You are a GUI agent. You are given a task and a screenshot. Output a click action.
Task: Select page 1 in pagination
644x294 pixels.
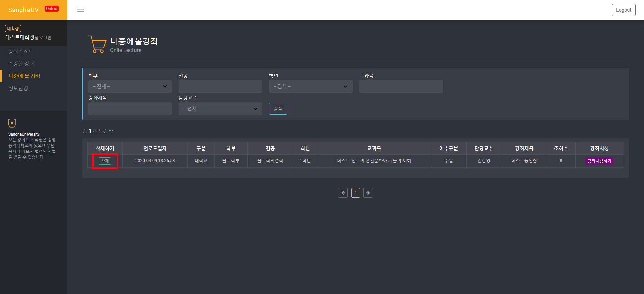[356, 193]
